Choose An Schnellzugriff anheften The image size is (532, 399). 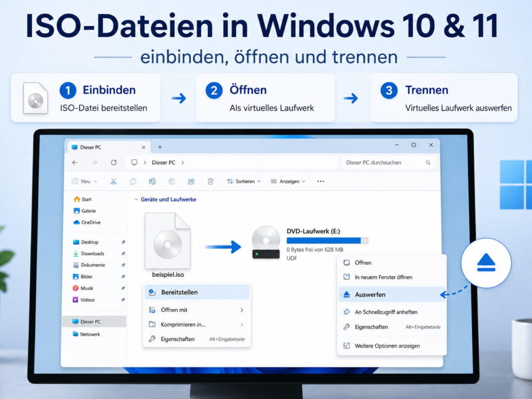pyautogui.click(x=392, y=312)
